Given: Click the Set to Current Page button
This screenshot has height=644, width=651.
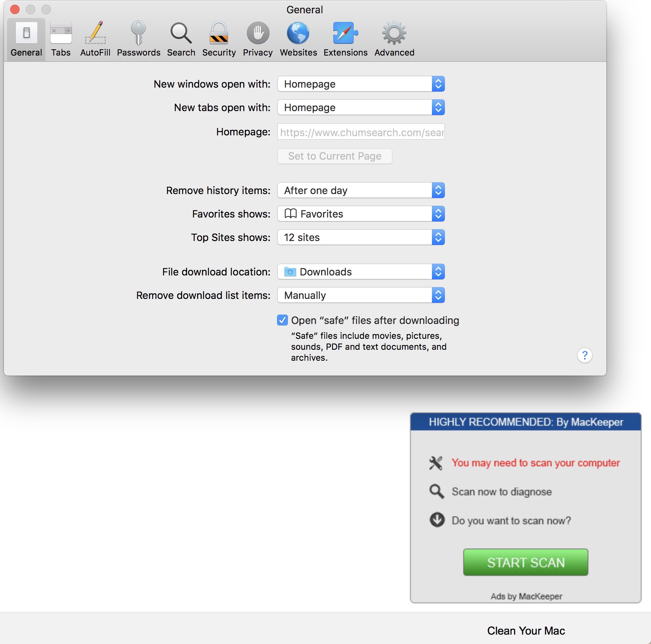Looking at the screenshot, I should pyautogui.click(x=335, y=156).
